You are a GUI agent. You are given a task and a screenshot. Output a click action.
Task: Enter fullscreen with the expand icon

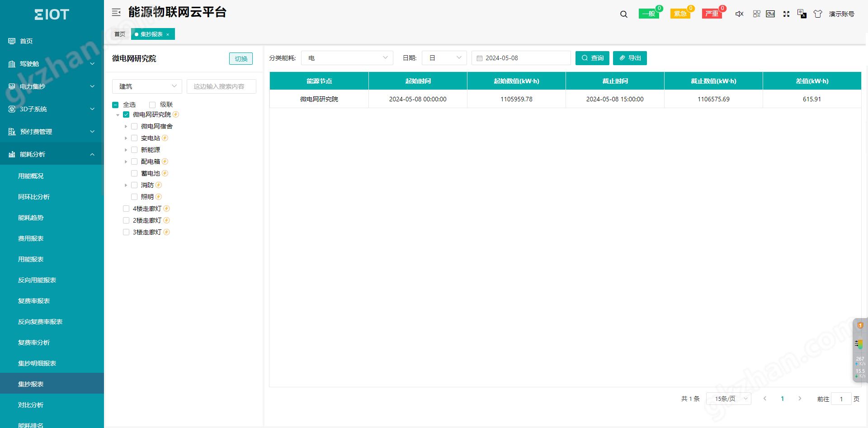point(787,14)
